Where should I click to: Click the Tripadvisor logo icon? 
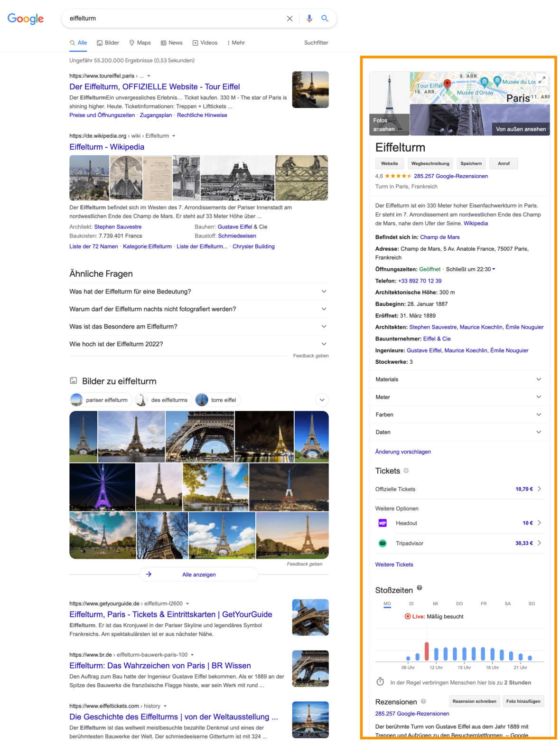tap(383, 543)
